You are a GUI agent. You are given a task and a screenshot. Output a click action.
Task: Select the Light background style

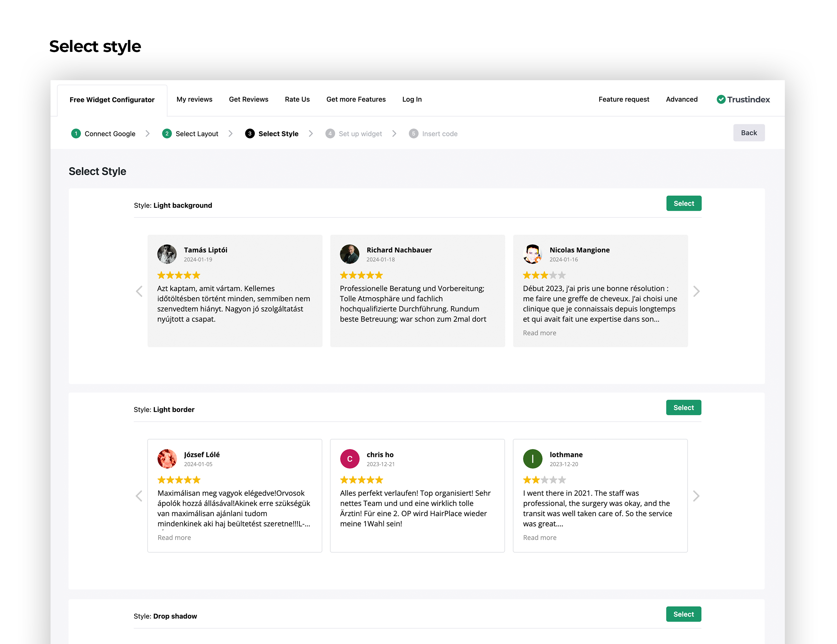683,203
